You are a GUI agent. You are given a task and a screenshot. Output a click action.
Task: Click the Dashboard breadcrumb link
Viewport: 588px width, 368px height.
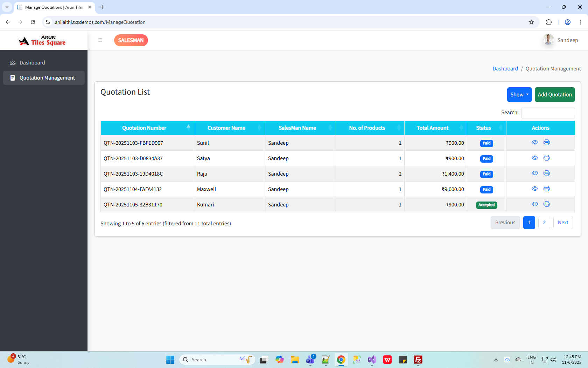(505, 69)
